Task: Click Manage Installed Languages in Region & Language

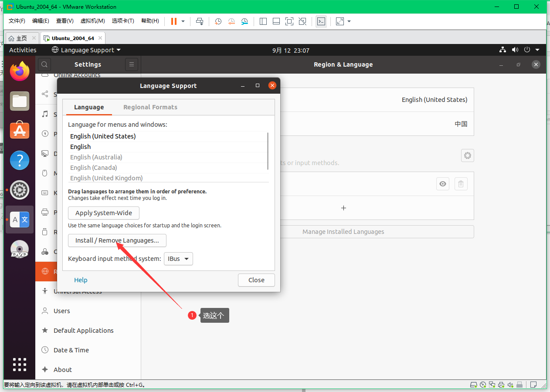Action: point(343,232)
